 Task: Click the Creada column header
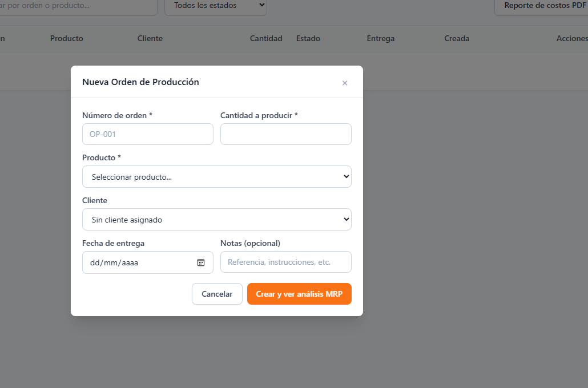pyautogui.click(x=457, y=38)
